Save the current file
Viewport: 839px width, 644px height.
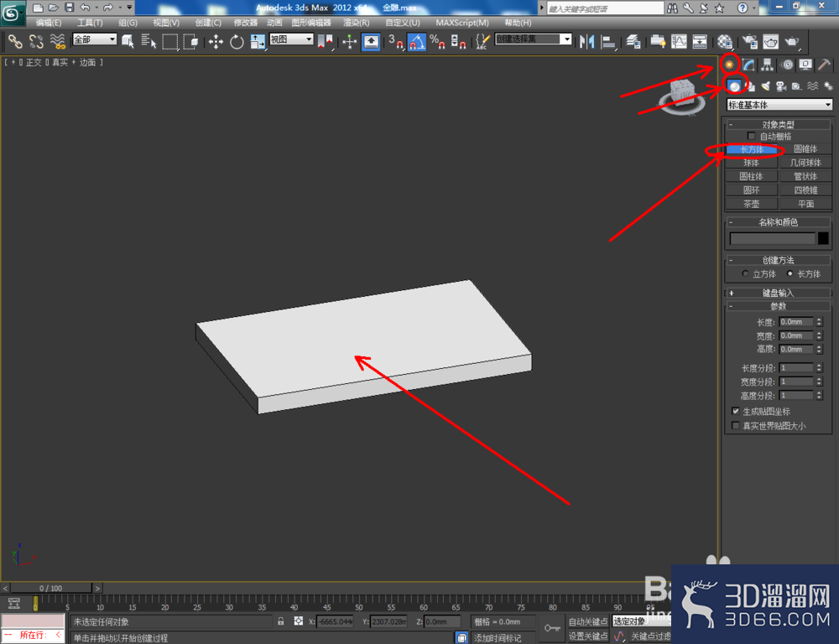pos(69,8)
